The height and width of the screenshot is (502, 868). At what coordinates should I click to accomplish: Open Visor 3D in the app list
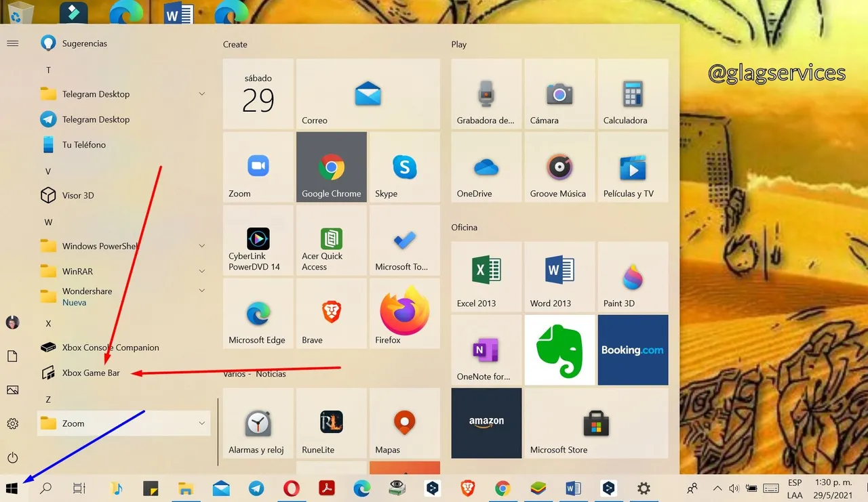point(123,195)
